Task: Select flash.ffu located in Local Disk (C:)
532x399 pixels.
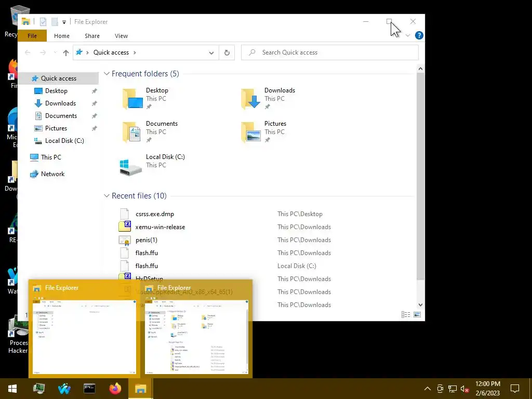Action: click(147, 266)
